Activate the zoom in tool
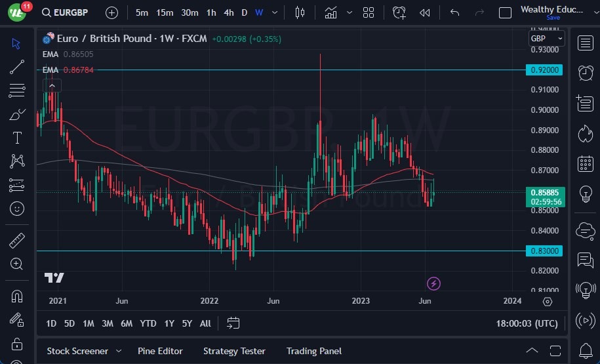This screenshot has height=364, width=600. tap(17, 264)
